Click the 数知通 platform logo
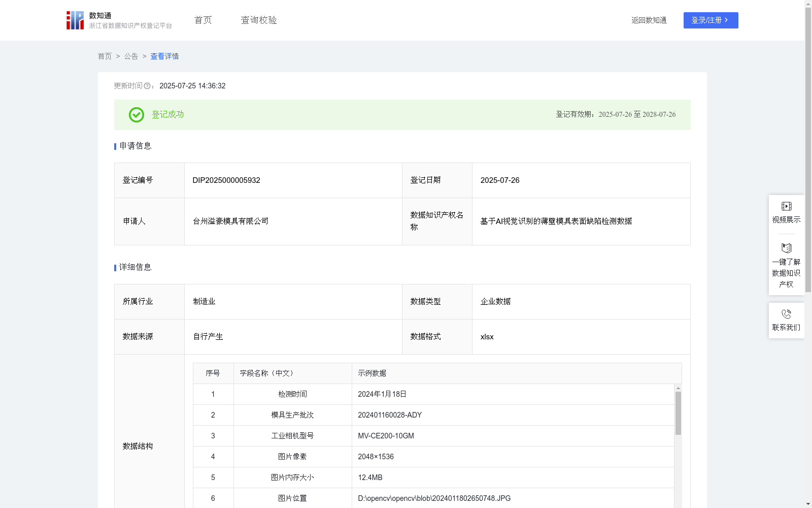The image size is (812, 508). click(119, 20)
